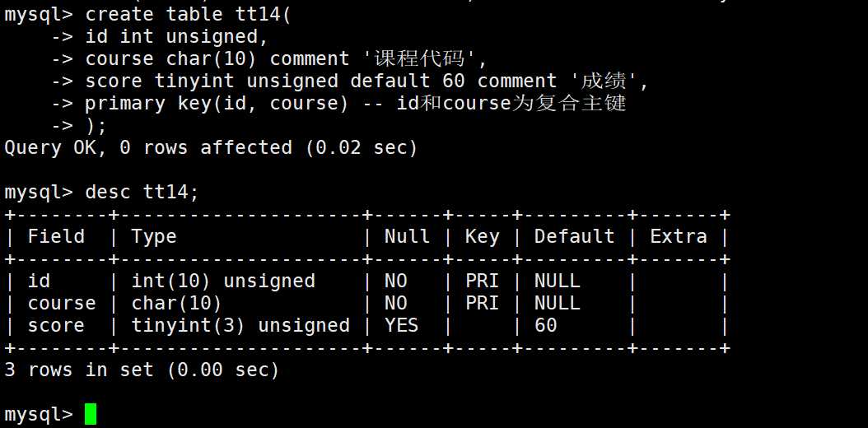Click the 'Field' column header

[x=56, y=237]
